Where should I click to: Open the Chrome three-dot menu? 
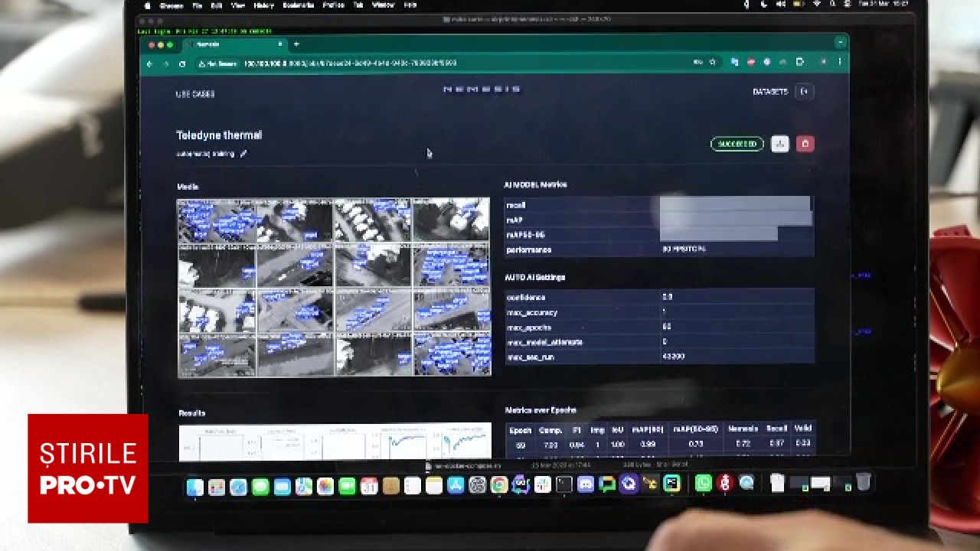tap(840, 63)
